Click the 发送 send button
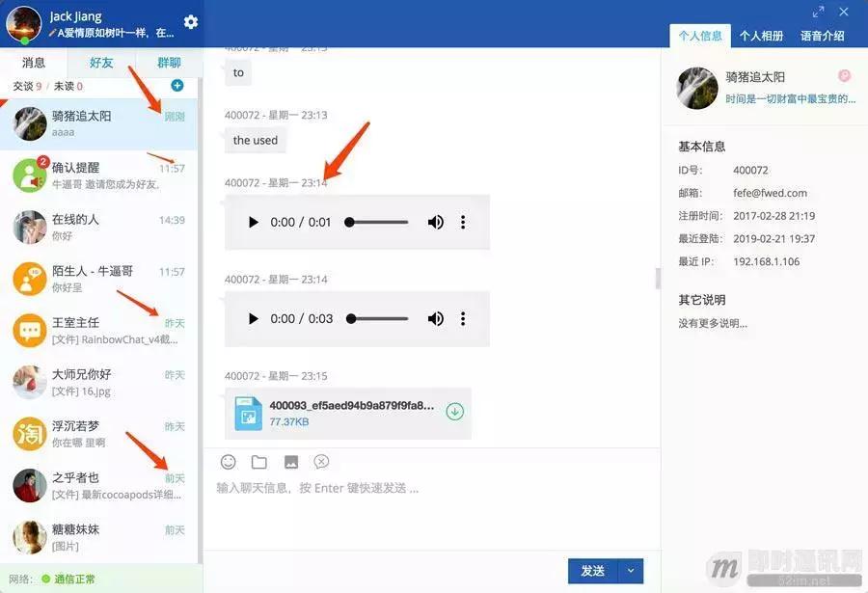 click(592, 571)
